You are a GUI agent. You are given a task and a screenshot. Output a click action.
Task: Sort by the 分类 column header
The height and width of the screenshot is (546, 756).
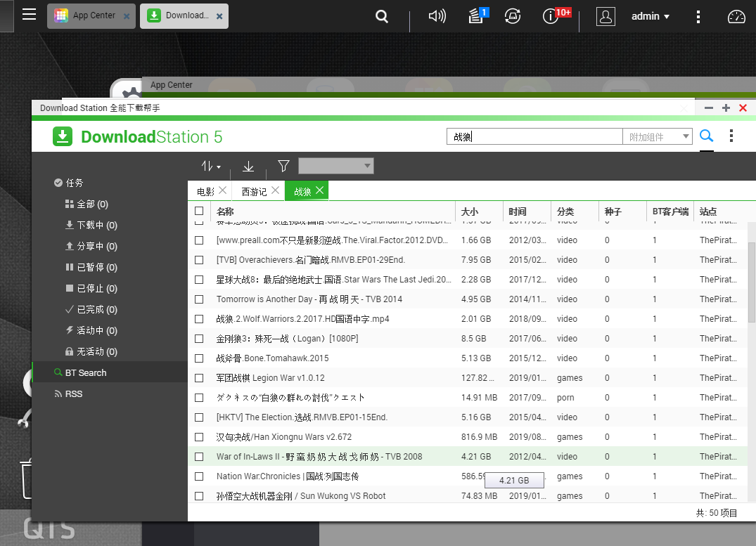point(575,211)
